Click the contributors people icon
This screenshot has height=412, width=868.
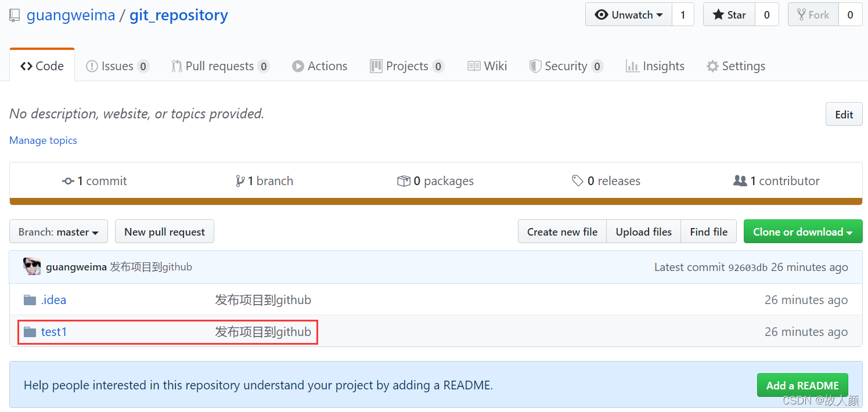click(x=740, y=181)
